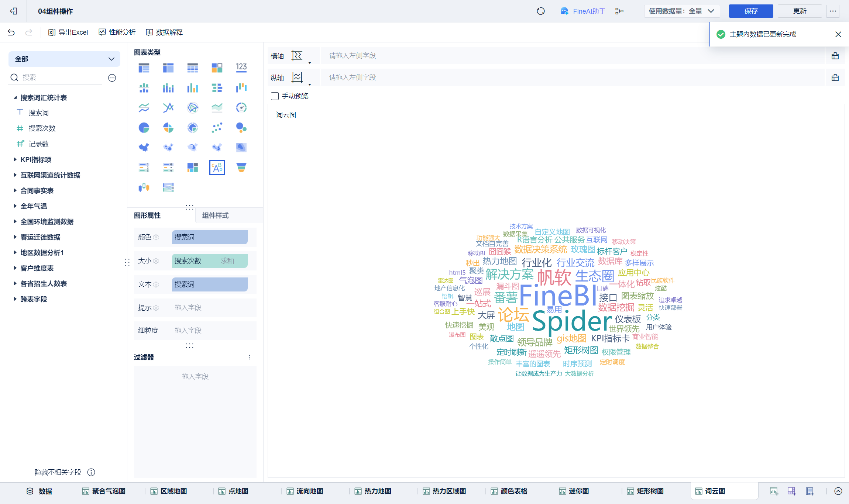Select the funnel chart type icon
This screenshot has height=504, width=849.
tap(241, 168)
